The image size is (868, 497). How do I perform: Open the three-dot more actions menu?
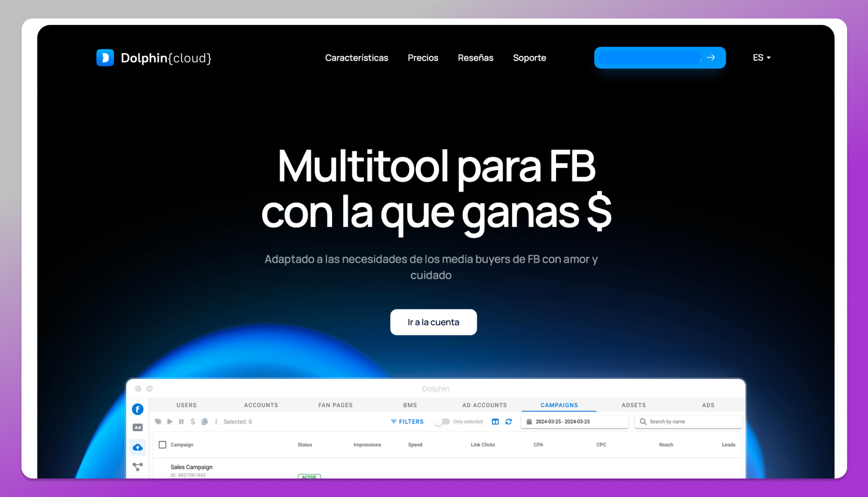(216, 422)
